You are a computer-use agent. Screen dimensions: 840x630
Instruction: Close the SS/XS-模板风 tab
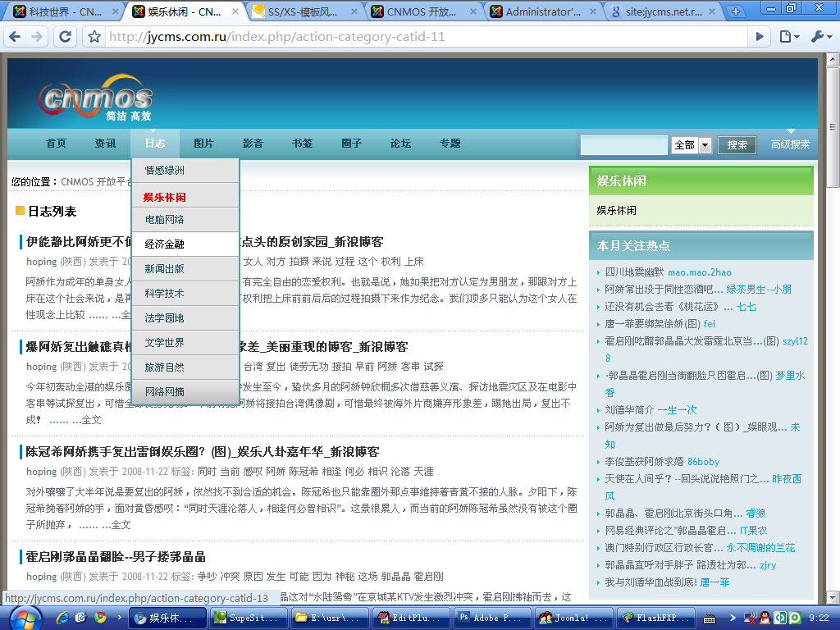coord(354,11)
